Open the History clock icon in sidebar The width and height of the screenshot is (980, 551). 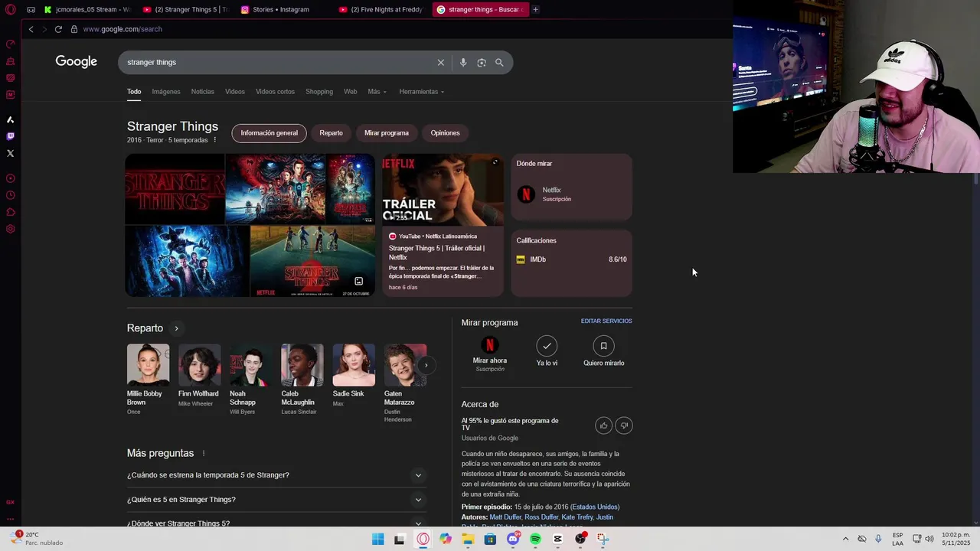tap(11, 195)
